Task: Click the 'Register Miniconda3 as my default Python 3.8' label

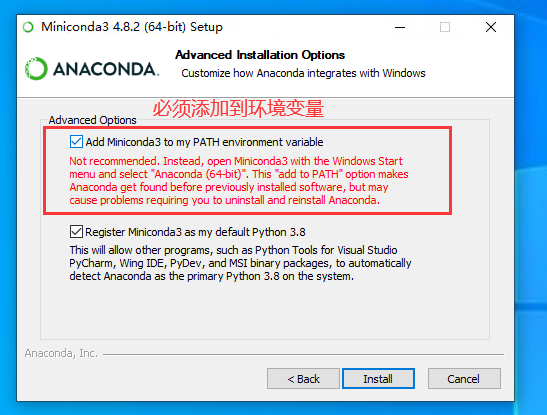Action: point(195,232)
